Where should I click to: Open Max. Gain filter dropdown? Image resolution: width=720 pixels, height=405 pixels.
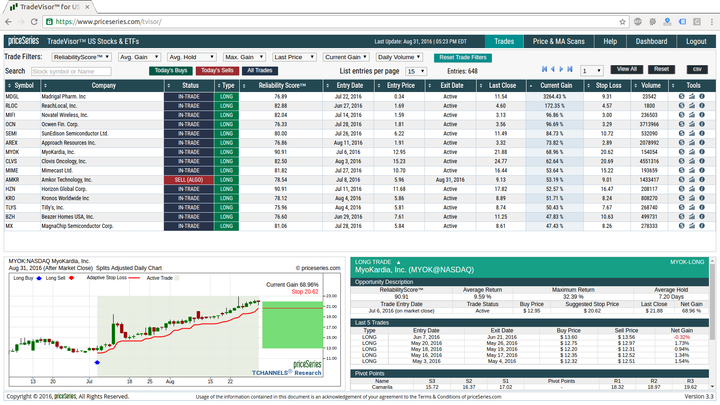coord(244,57)
